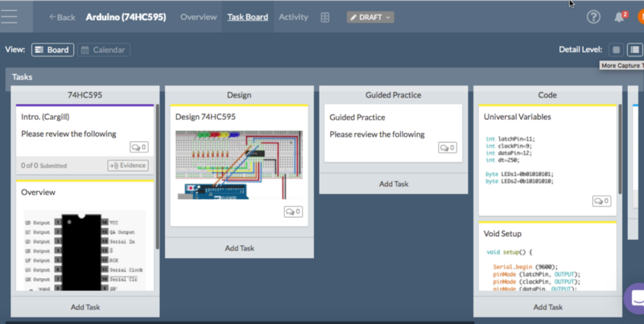Click the help question mark icon
This screenshot has height=324, width=644.
pyautogui.click(x=593, y=17)
